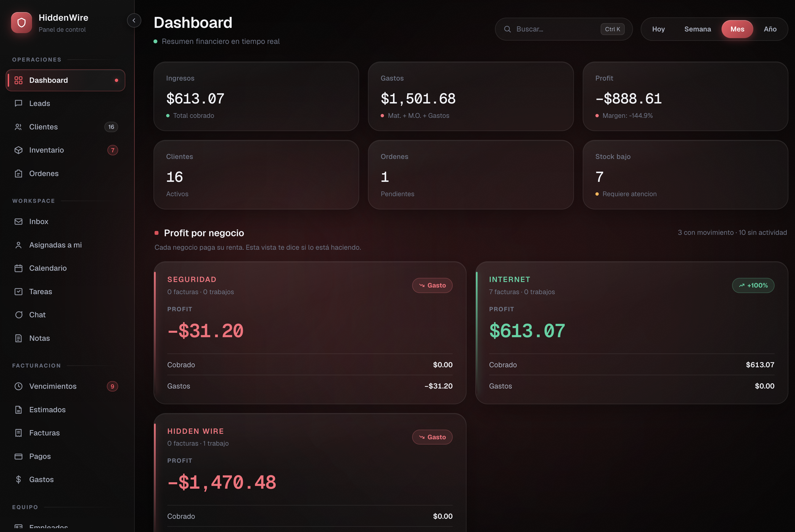Select the Hoy time range
Viewport: 795px width, 532px height.
coord(658,29)
